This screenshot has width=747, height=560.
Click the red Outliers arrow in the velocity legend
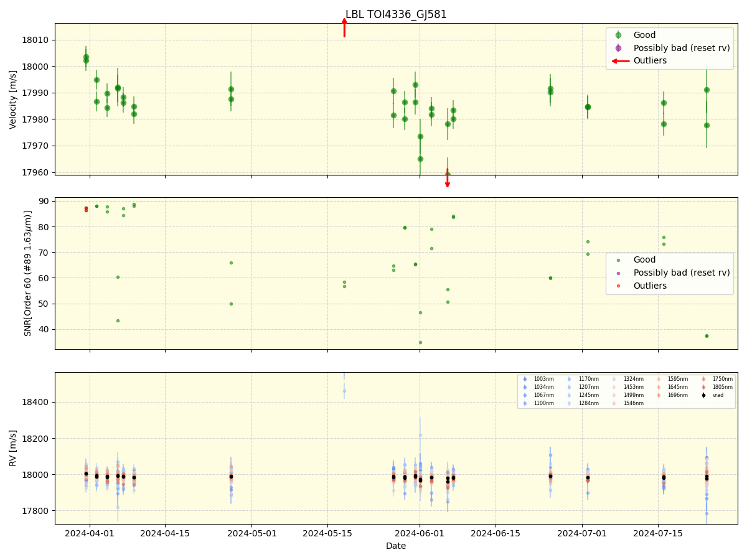[x=619, y=61]
